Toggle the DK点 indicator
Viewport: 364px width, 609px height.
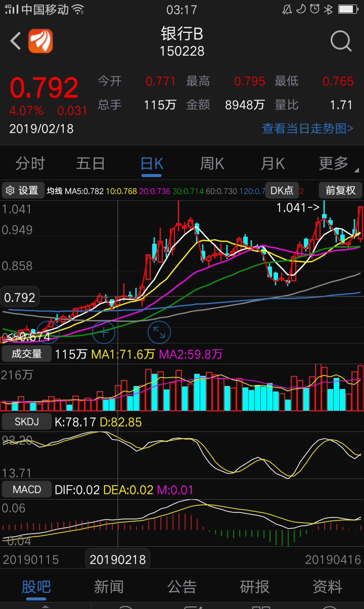282,190
